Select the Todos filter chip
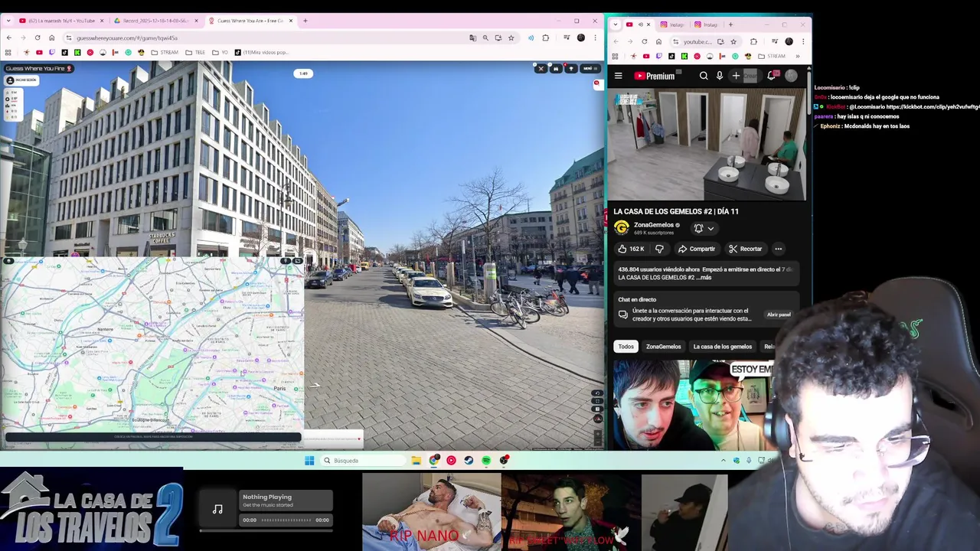The width and height of the screenshot is (980, 551). pyautogui.click(x=626, y=347)
